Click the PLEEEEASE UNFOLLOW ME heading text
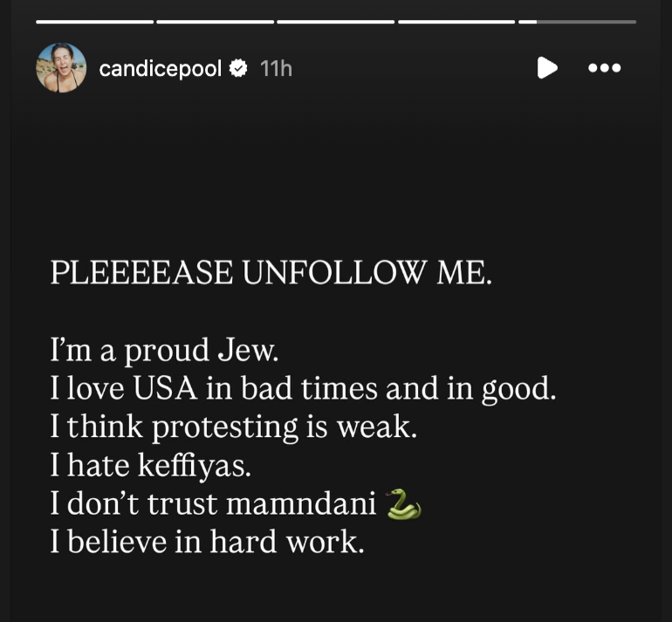The width and height of the screenshot is (672, 622). click(271, 272)
